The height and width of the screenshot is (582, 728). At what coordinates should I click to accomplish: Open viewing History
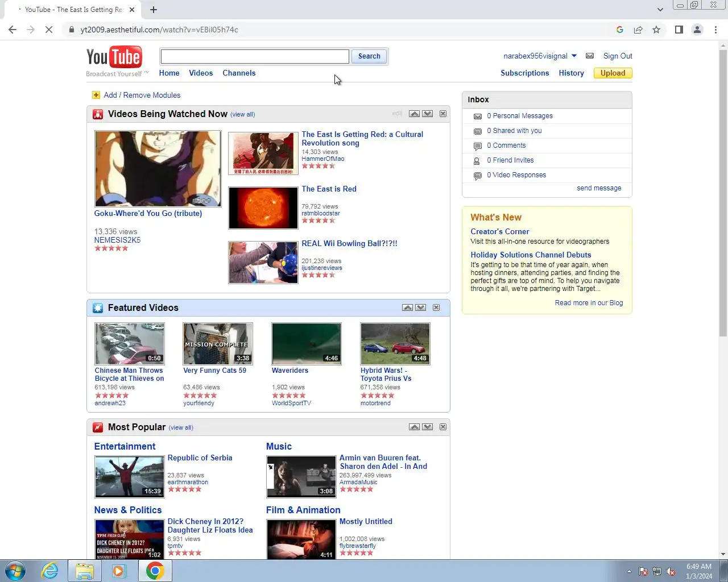571,73
